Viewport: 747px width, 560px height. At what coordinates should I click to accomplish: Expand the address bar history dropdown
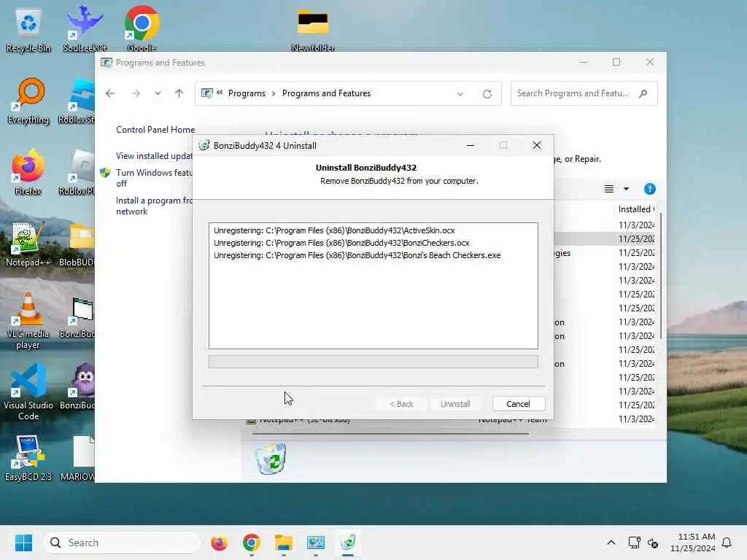coord(460,94)
